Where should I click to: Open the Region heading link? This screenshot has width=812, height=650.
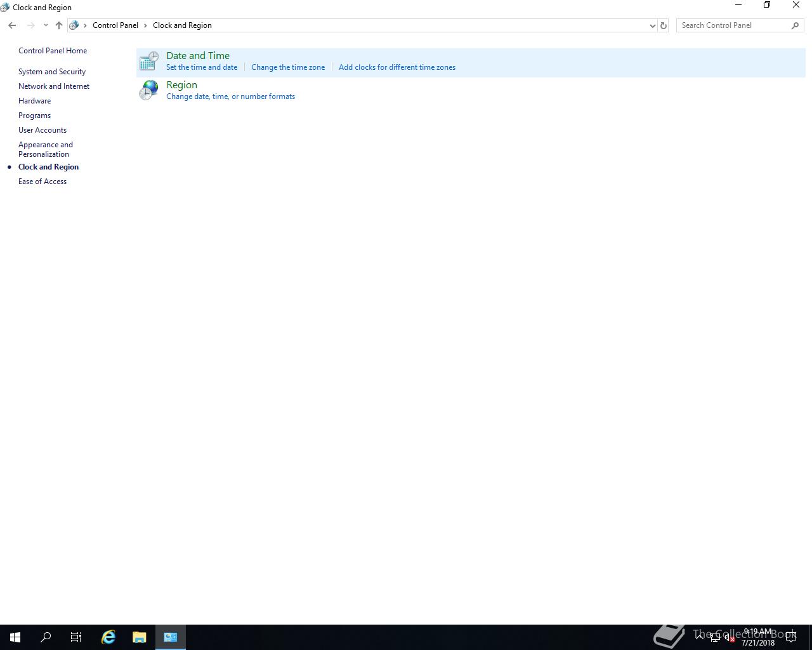[x=181, y=85]
